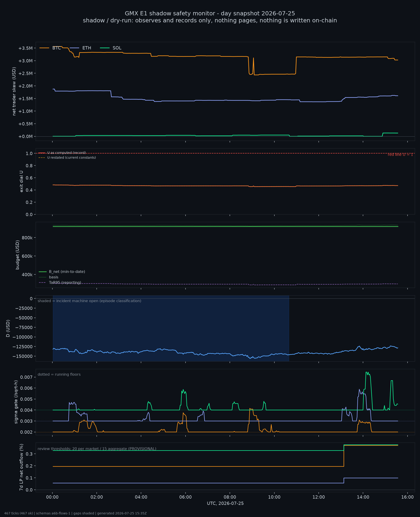Image resolution: width=420 pixels, height=517 pixels.
Task: Select the 'U restated (current constants)' legend item
Action: click(67, 157)
